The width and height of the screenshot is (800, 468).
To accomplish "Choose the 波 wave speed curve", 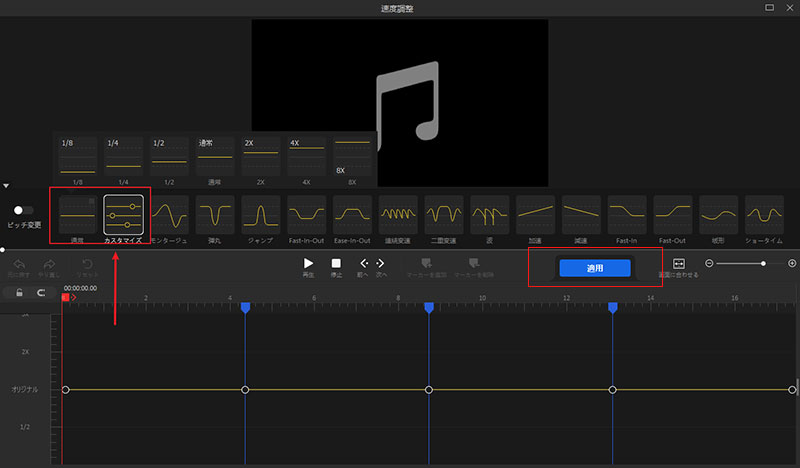I will point(490,215).
